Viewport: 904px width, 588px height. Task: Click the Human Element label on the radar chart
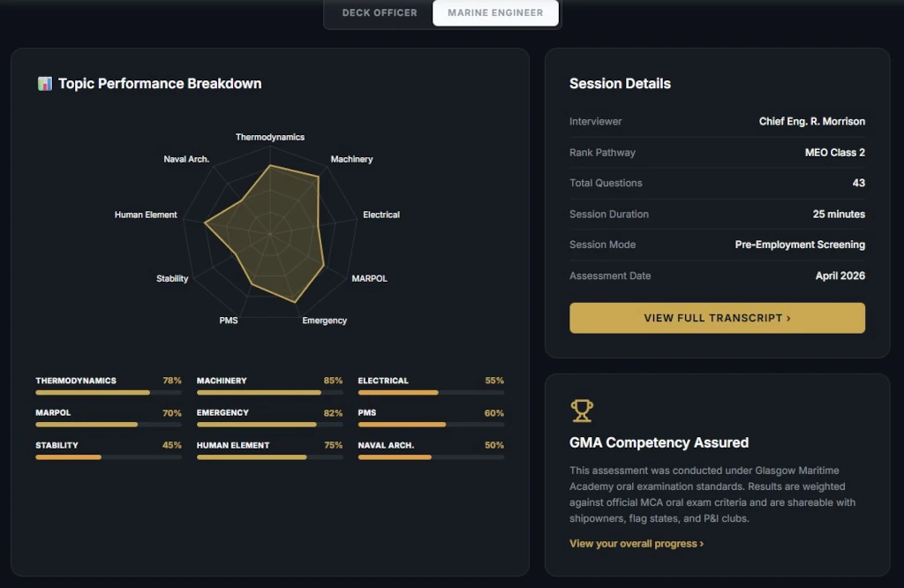pyautogui.click(x=146, y=215)
